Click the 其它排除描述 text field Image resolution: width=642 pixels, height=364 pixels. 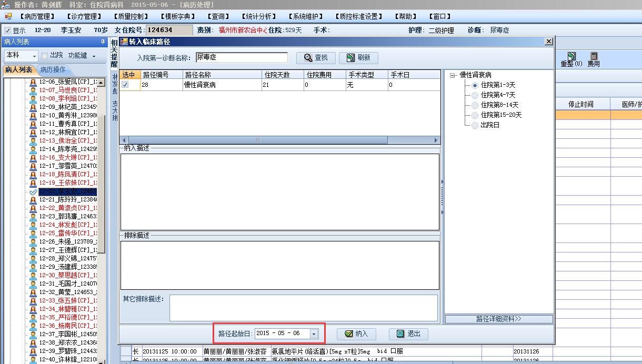[304, 308]
